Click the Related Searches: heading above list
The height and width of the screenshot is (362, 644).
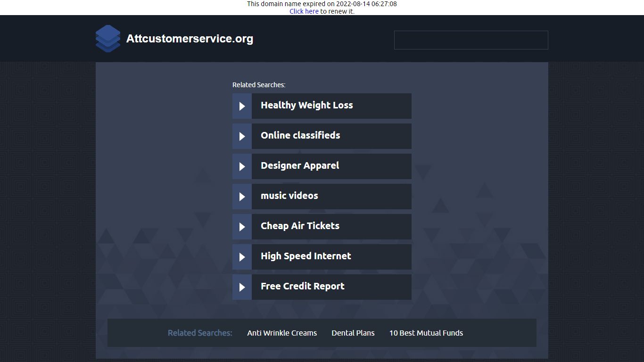[x=259, y=85]
